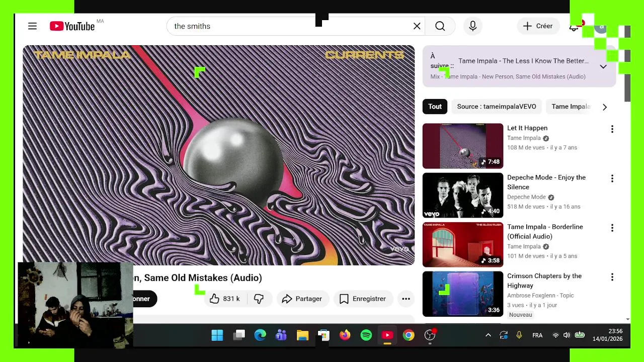This screenshot has height=362, width=644.
Task: Open Spotify from taskbar
Action: coord(366,335)
